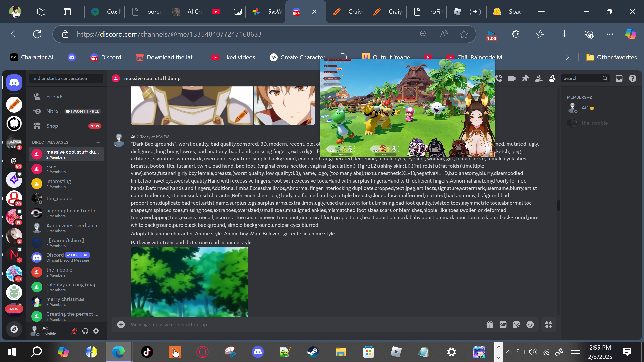The height and width of the screenshot is (362, 644).
Task: Open TikTok from the taskbar
Action: point(147,352)
